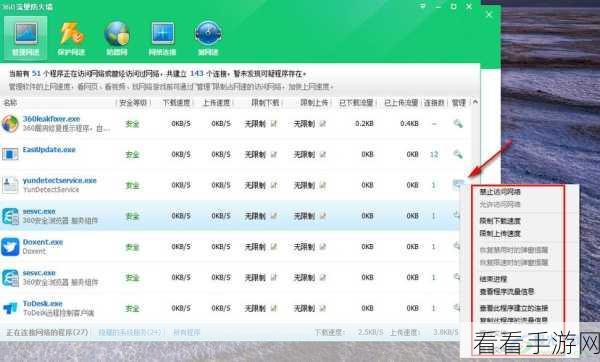
Task: Click the 2.5KB/S total download speed
Action: click(x=370, y=332)
